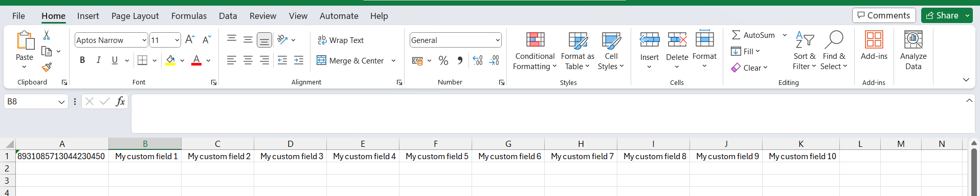Activate the Format Painter brush
This screenshot has width=980, height=196.
tap(47, 67)
